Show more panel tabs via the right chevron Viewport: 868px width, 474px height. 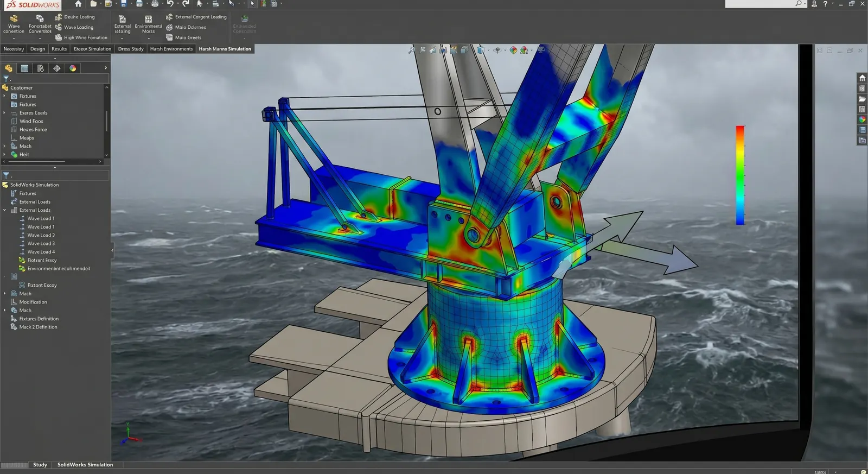point(105,68)
